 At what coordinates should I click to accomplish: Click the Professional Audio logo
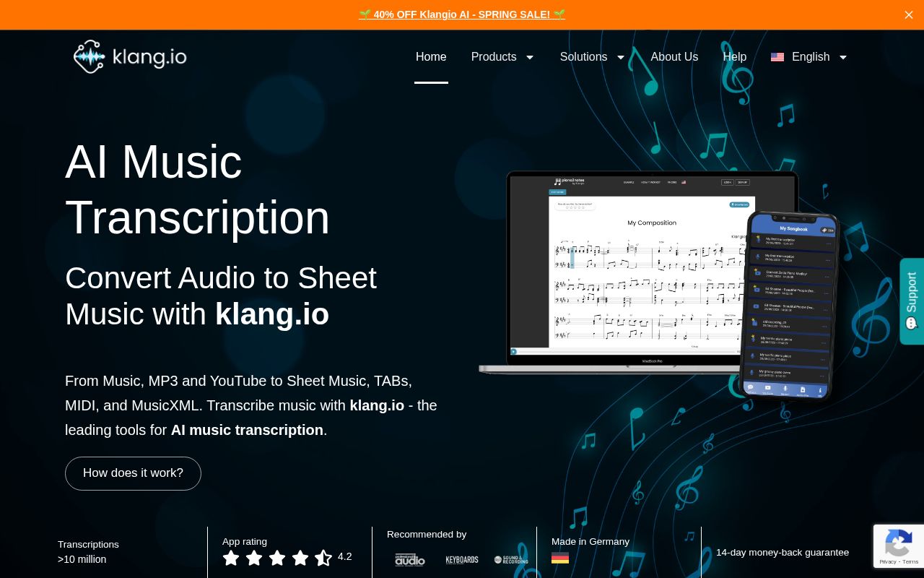point(410,560)
